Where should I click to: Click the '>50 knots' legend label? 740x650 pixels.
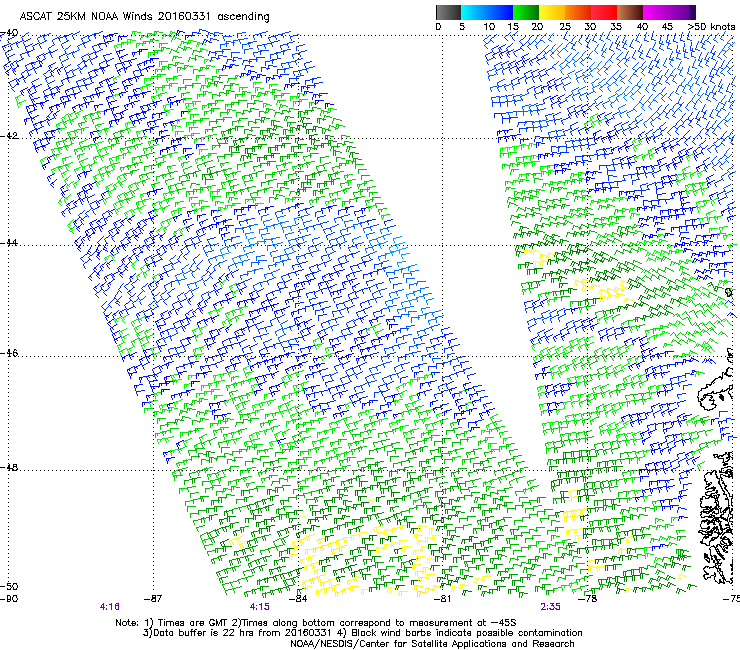[711, 26]
